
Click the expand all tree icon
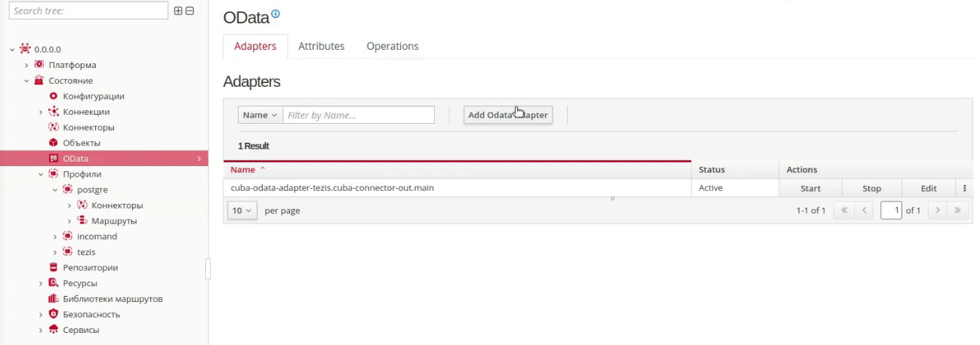click(178, 11)
